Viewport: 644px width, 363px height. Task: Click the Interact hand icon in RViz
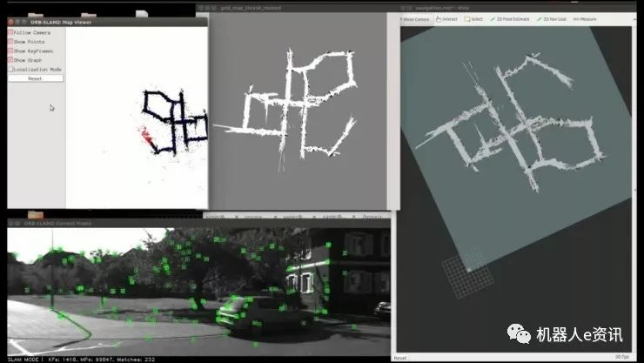(439, 19)
